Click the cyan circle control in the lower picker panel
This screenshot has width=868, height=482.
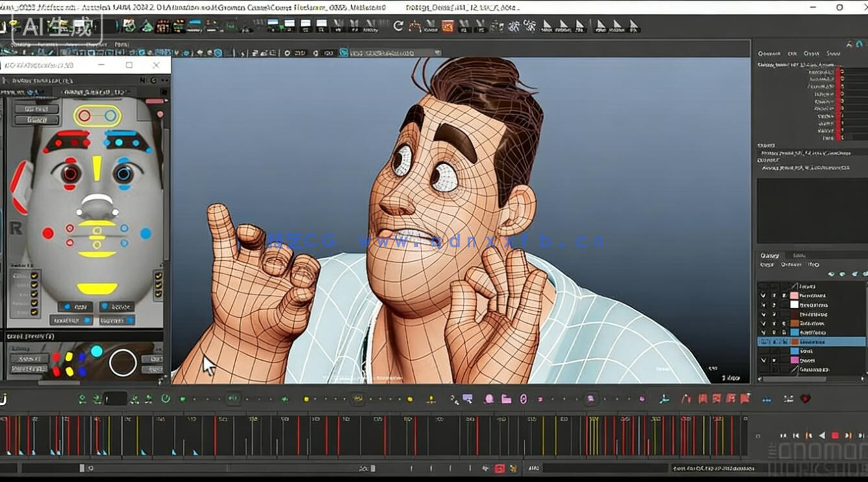pyautogui.click(x=97, y=351)
